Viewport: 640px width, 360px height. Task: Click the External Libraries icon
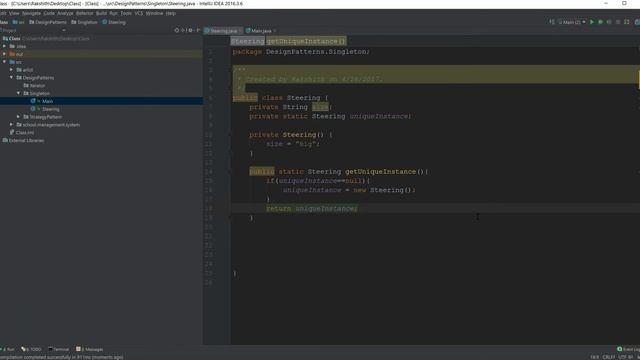[x=5, y=140]
